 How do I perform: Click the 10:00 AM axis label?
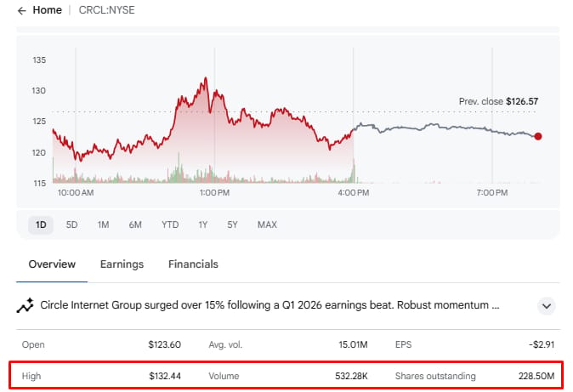[76, 193]
